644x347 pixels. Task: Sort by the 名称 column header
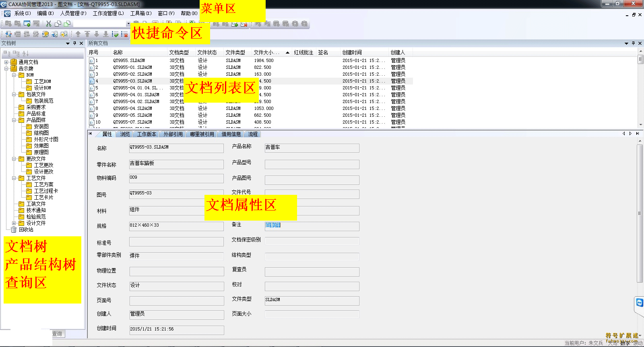click(139, 52)
